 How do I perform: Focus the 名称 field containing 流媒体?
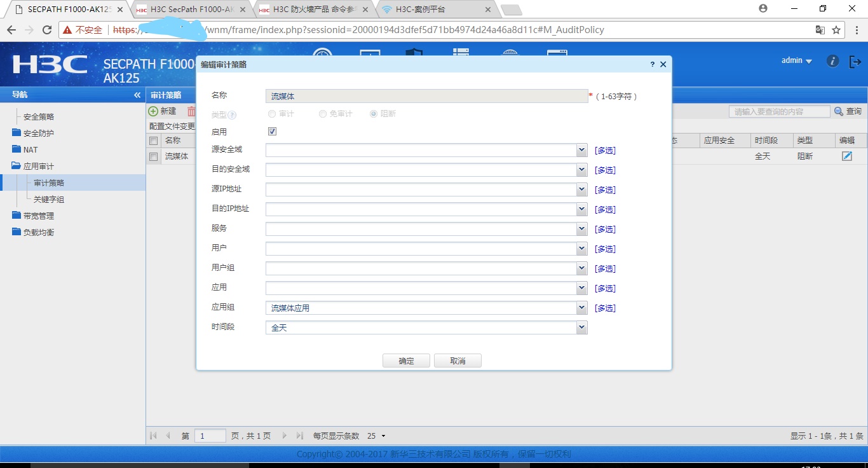(426, 96)
